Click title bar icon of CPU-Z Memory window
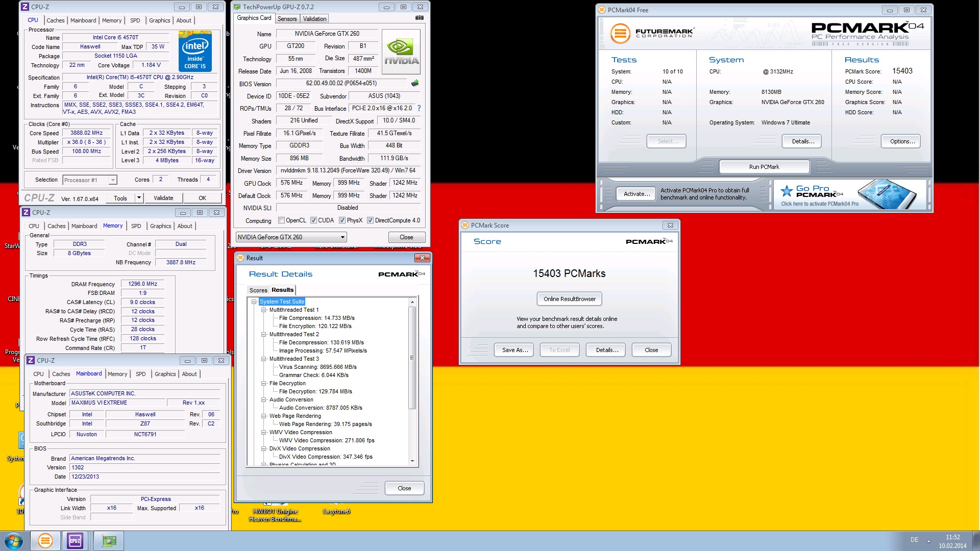980x551 pixels. (x=26, y=212)
